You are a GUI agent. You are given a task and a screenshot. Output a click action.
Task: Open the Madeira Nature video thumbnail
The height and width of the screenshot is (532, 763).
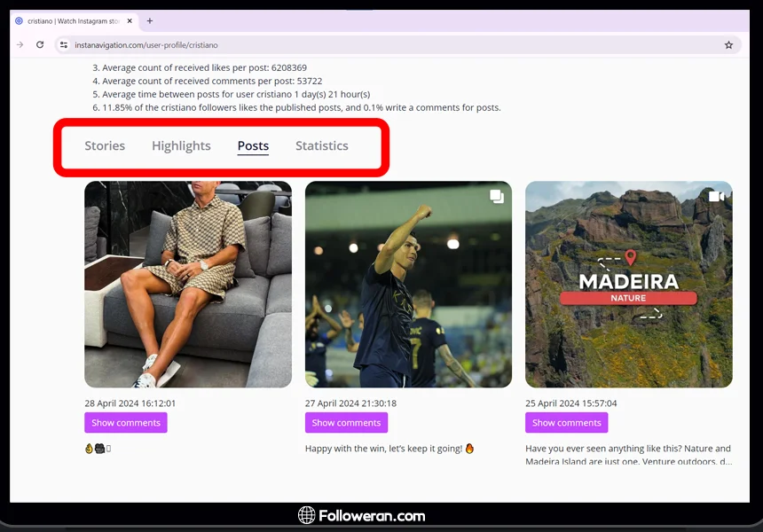coord(628,284)
